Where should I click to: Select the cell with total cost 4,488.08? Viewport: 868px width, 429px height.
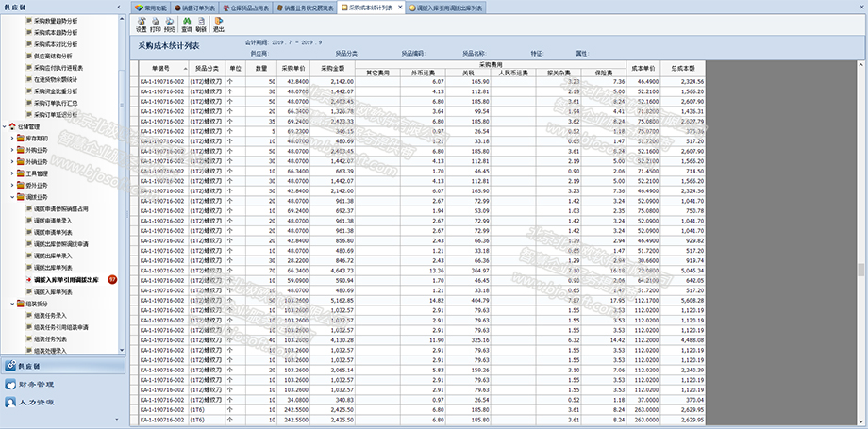[x=683, y=340]
